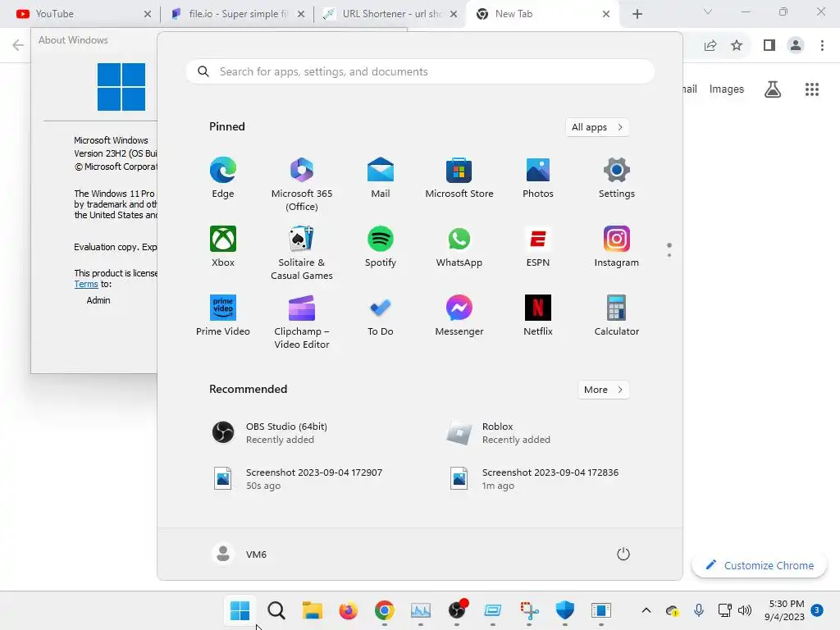Viewport: 840px width, 630px height.
Task: Open Google Images link
Action: click(x=727, y=89)
